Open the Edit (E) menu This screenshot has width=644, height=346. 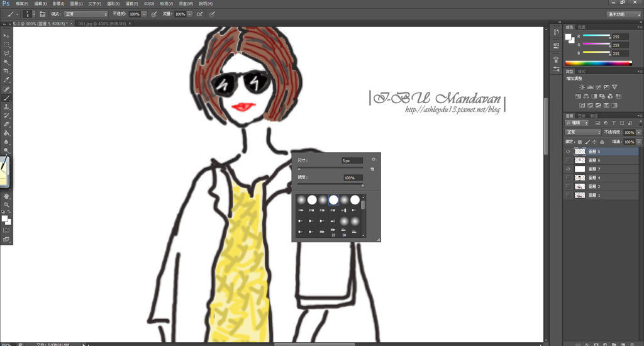tap(40, 3)
